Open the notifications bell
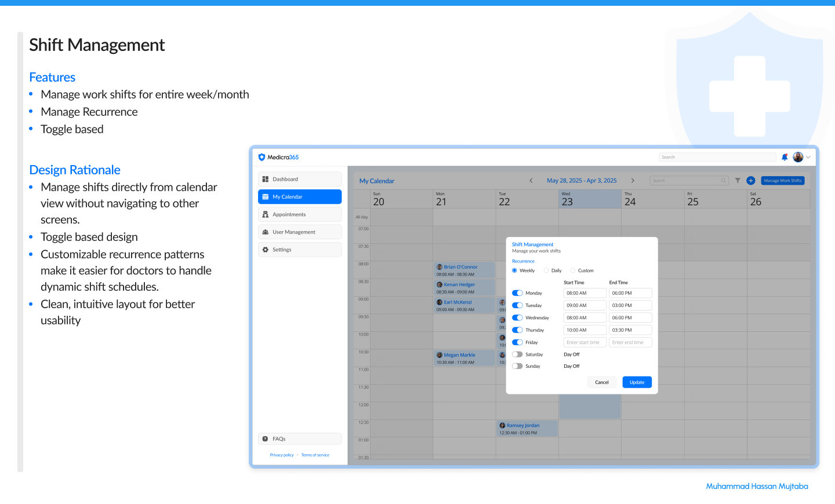 coord(785,156)
